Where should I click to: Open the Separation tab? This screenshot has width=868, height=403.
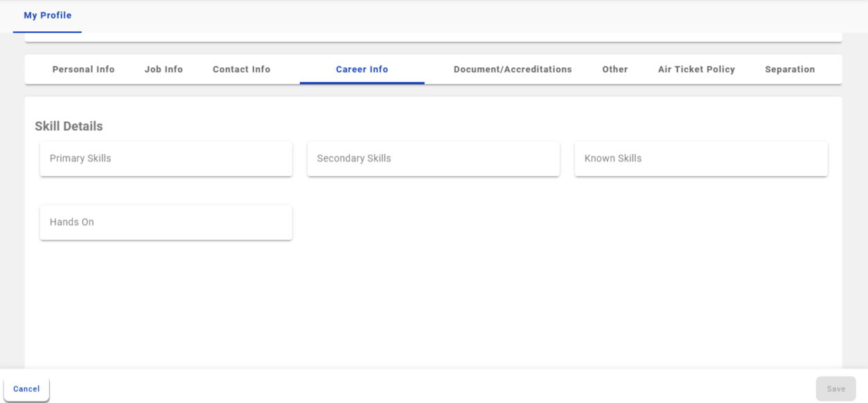(x=790, y=69)
